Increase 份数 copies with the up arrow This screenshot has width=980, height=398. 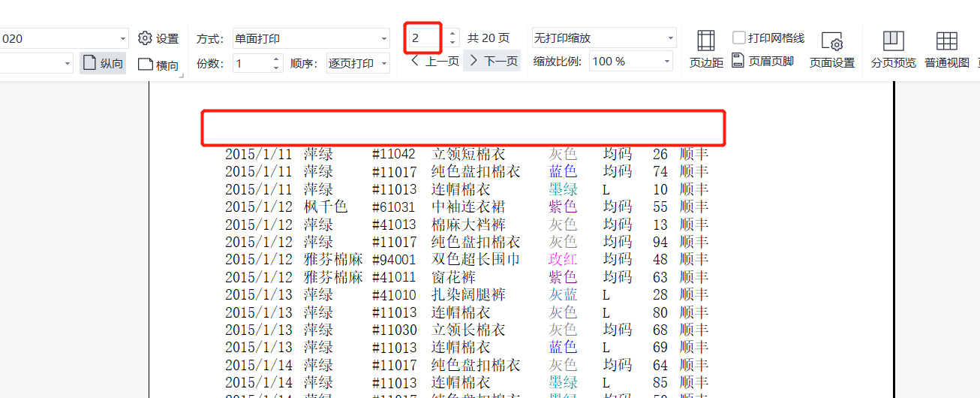point(276,59)
